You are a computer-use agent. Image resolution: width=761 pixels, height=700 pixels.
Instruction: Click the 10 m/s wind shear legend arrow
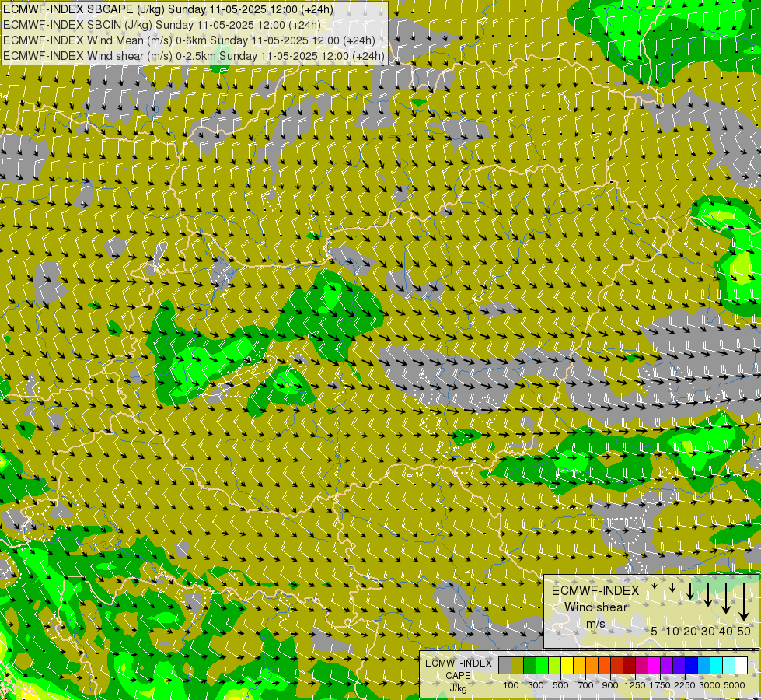[x=672, y=588]
